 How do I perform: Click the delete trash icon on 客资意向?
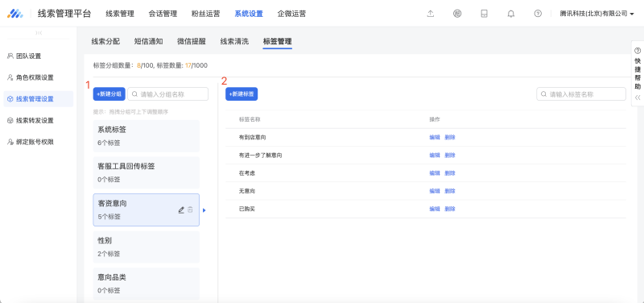pyautogui.click(x=190, y=210)
